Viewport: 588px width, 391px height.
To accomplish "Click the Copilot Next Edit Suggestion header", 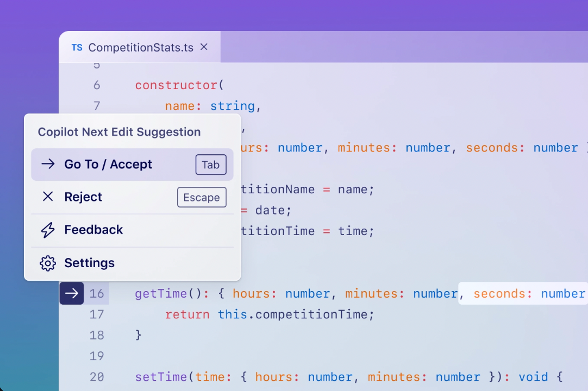I will pyautogui.click(x=119, y=131).
